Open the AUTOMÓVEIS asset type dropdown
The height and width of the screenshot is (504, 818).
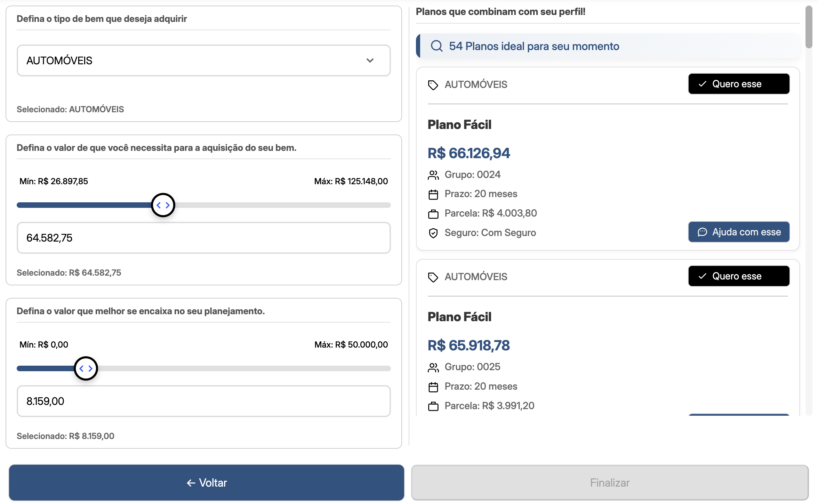coord(203,60)
